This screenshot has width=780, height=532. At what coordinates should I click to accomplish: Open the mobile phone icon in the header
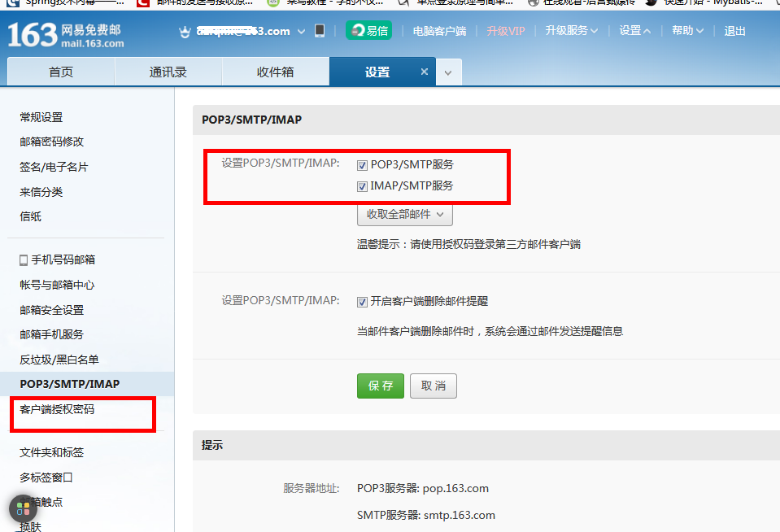point(320,31)
